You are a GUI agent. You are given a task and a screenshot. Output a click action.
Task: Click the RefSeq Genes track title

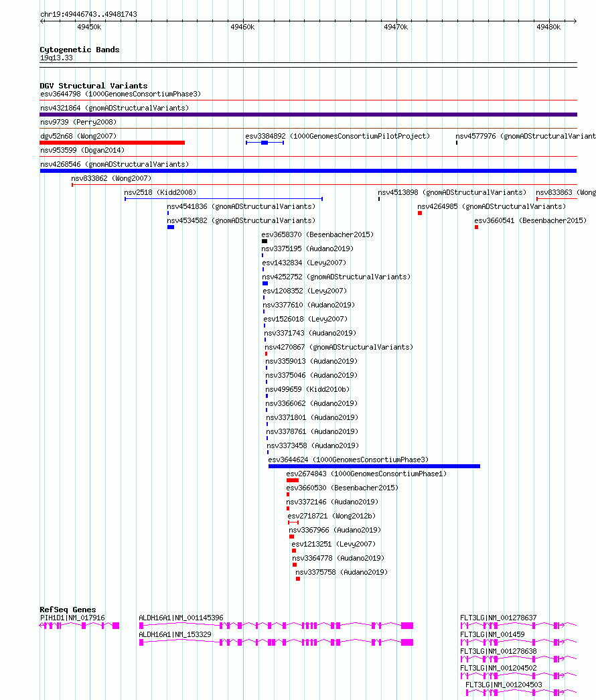tap(68, 610)
